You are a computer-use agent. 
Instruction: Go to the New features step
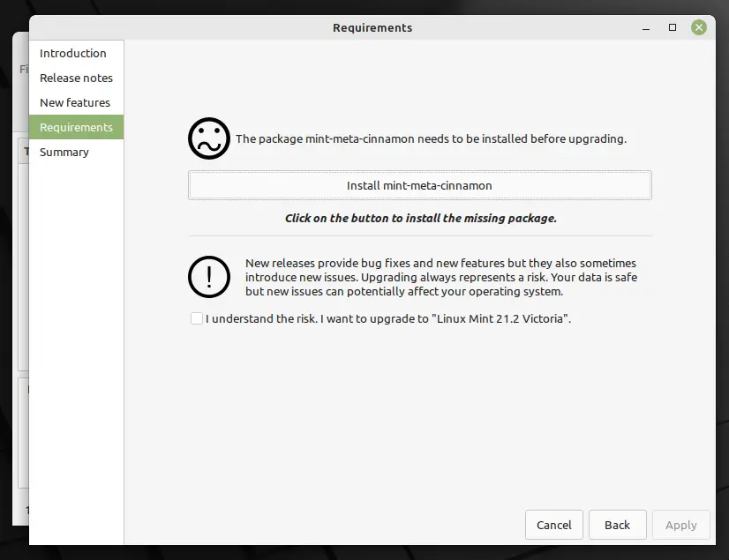point(76,102)
